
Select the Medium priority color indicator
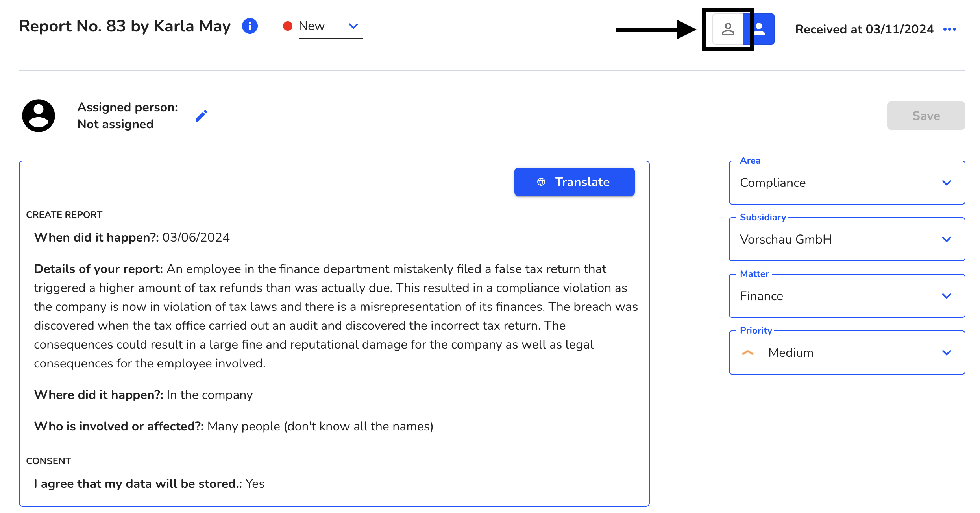click(x=749, y=353)
